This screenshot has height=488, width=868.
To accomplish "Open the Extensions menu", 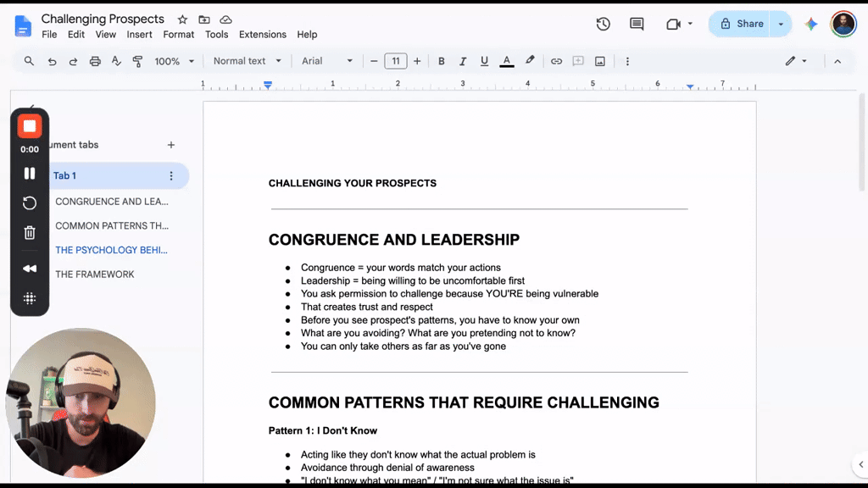I will (263, 34).
